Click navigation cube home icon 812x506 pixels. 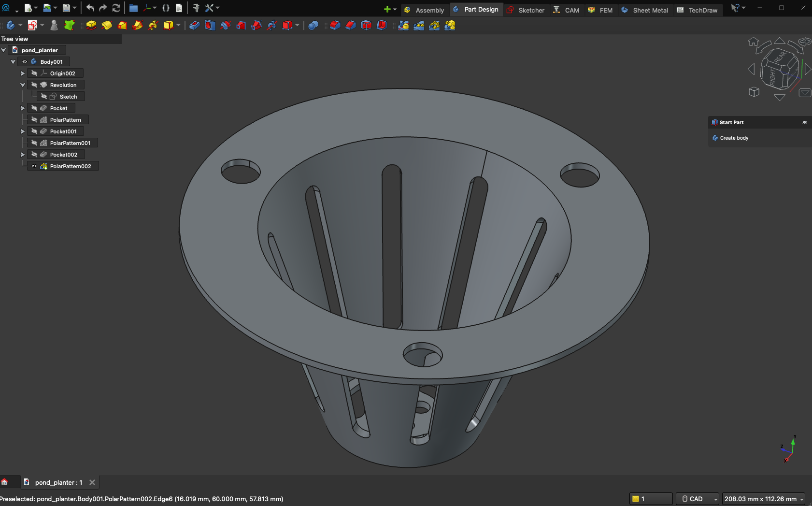(x=753, y=42)
